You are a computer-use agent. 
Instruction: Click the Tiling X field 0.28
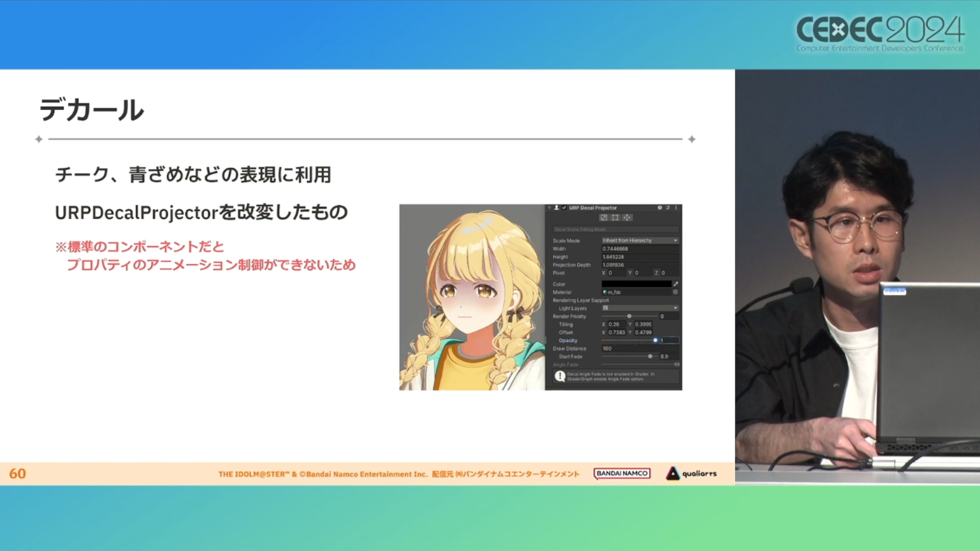617,324
